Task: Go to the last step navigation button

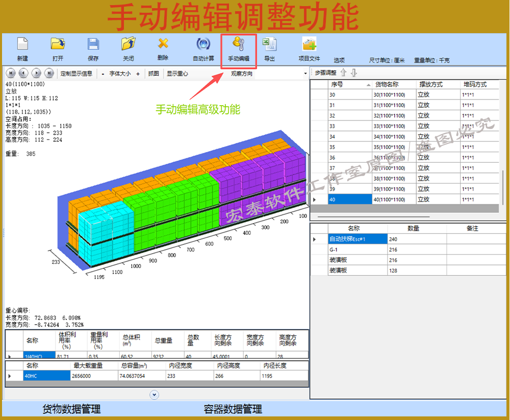Action: pos(49,73)
